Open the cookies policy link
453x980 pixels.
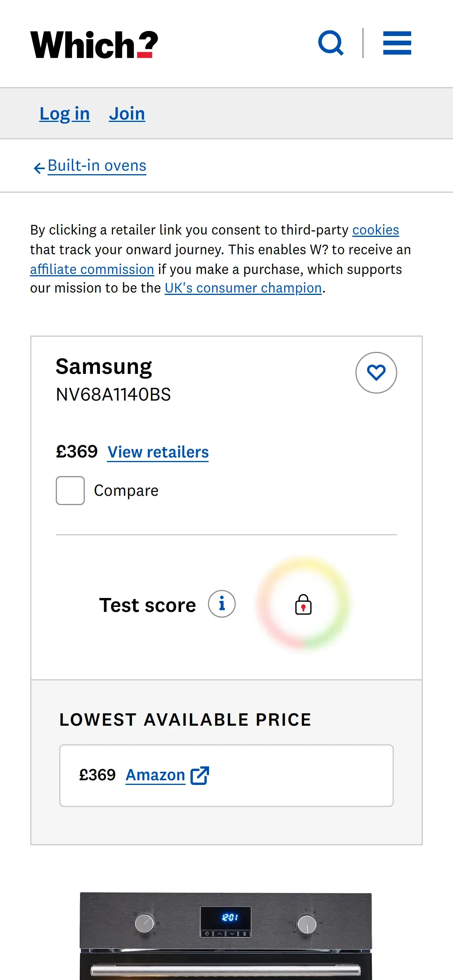pos(376,230)
